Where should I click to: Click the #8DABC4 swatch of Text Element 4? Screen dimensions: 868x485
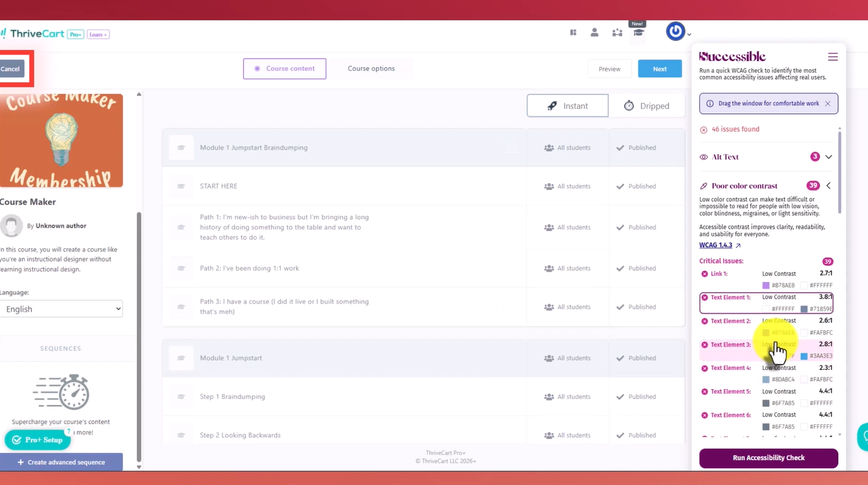point(766,379)
